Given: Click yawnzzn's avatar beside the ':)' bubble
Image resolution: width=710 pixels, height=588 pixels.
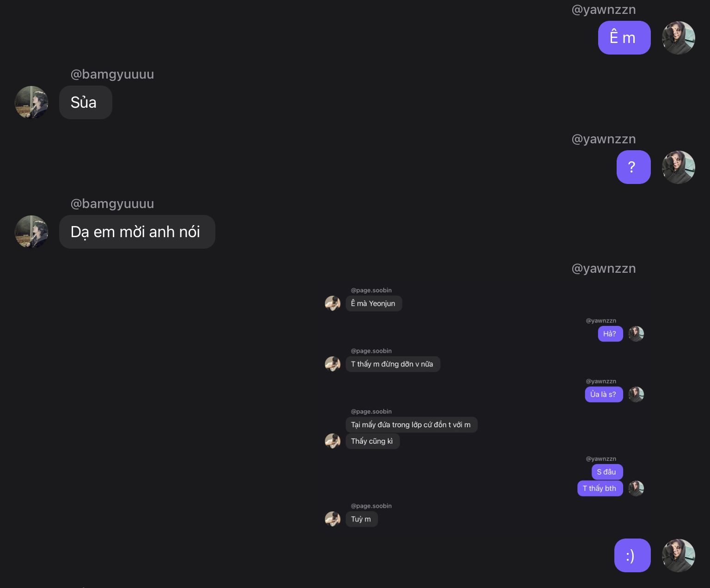Looking at the screenshot, I should coord(679,556).
